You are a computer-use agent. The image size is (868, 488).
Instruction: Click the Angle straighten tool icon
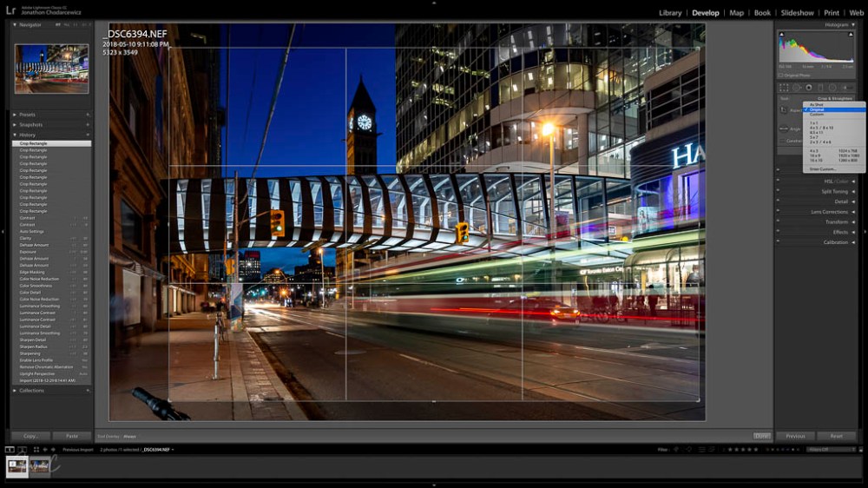click(x=784, y=129)
